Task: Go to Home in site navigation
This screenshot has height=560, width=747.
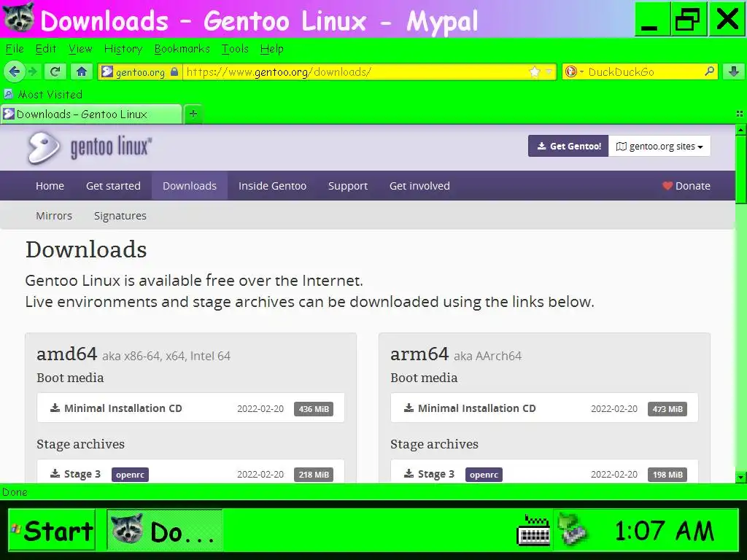Action: click(50, 186)
